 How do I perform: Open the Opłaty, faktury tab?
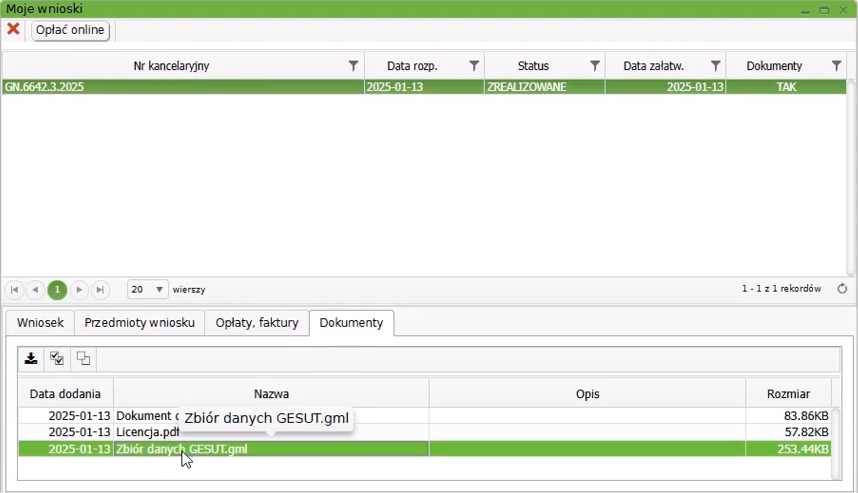coord(257,323)
